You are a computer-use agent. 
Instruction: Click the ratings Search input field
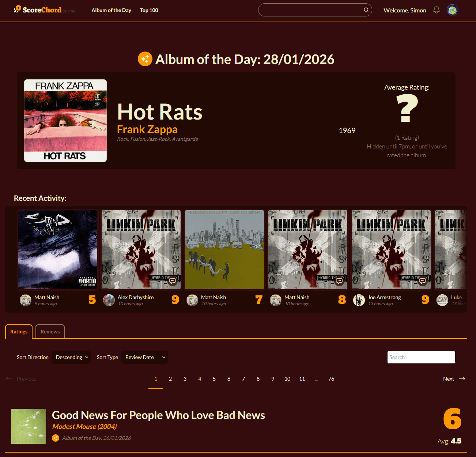pyautogui.click(x=421, y=357)
